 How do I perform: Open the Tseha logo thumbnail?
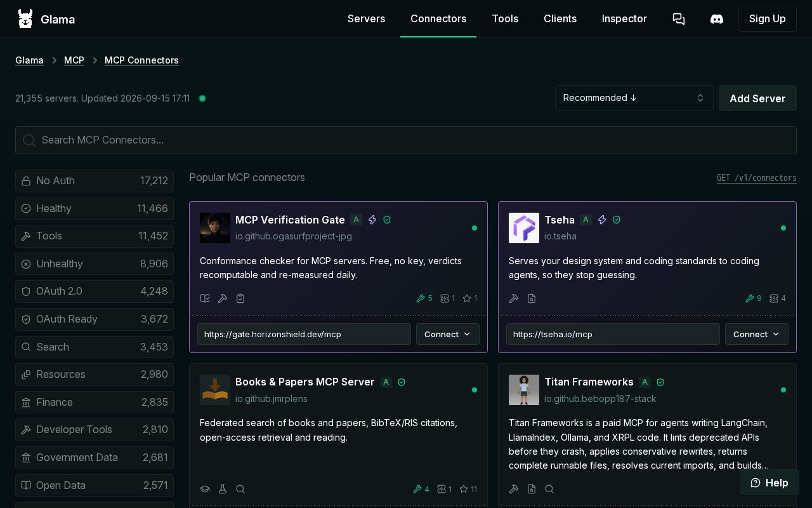[x=524, y=228]
